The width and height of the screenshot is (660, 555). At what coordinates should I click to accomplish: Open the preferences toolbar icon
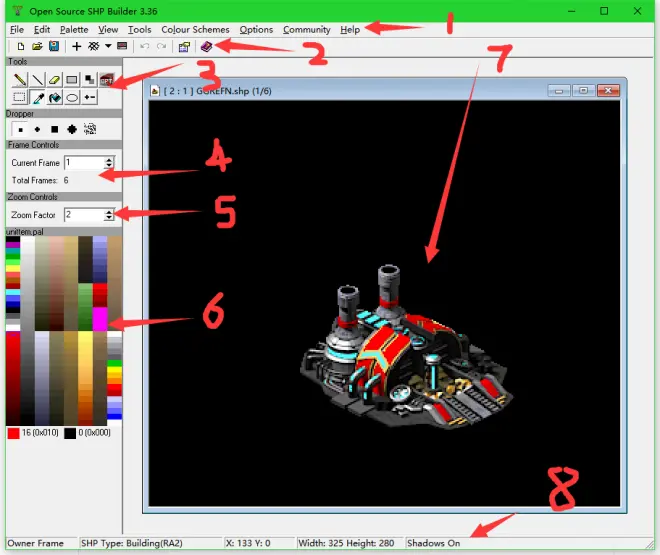tap(184, 47)
